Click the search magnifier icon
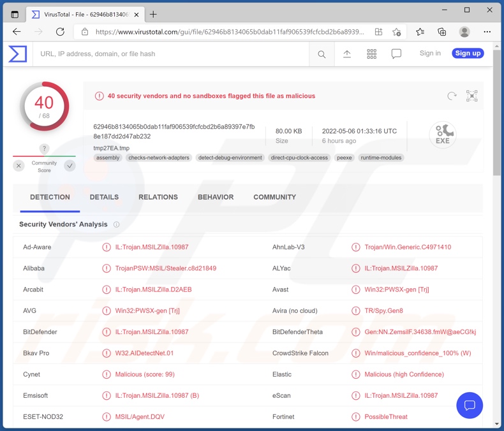 point(322,54)
